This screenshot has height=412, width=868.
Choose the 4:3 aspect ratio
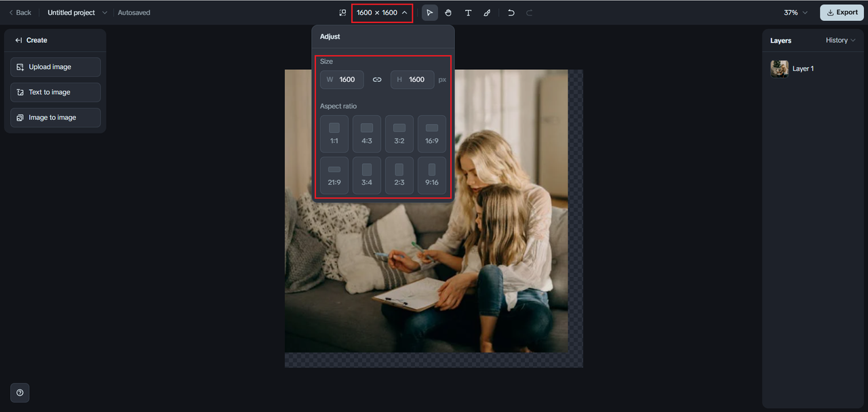pyautogui.click(x=367, y=133)
